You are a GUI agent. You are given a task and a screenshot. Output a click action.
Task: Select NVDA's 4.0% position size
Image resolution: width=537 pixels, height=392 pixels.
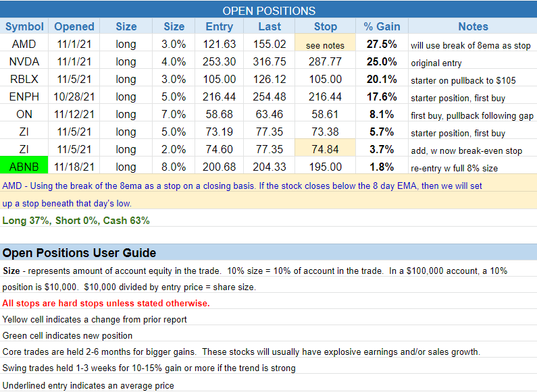point(174,61)
